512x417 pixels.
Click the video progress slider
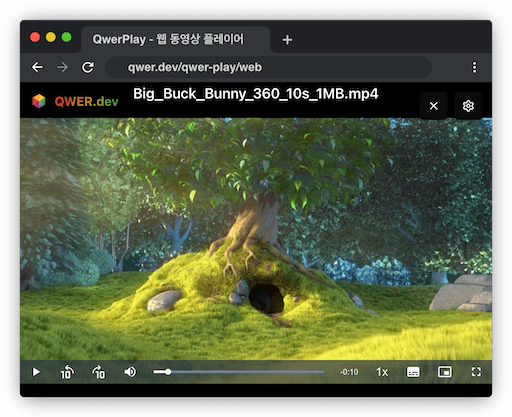click(x=239, y=372)
